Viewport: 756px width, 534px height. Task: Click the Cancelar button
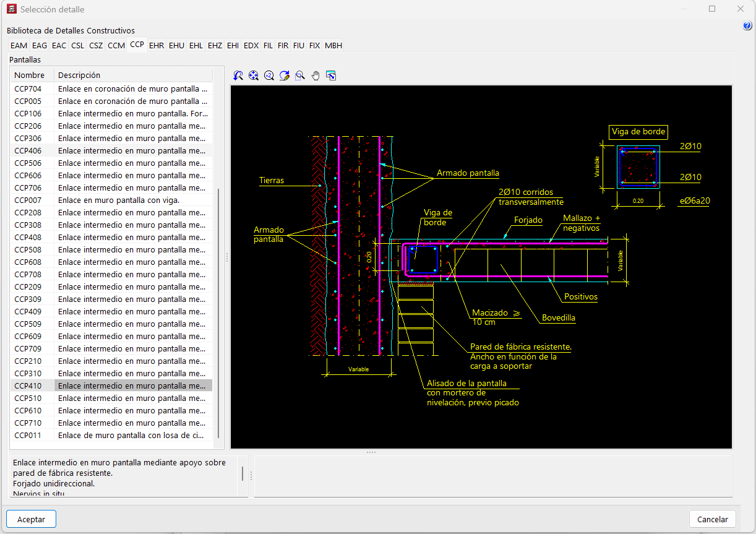[712, 519]
